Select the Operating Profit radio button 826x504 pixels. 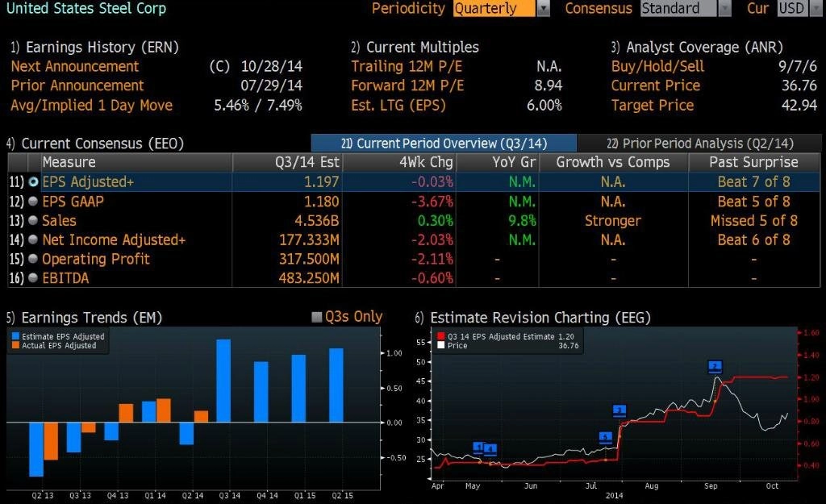(x=33, y=259)
